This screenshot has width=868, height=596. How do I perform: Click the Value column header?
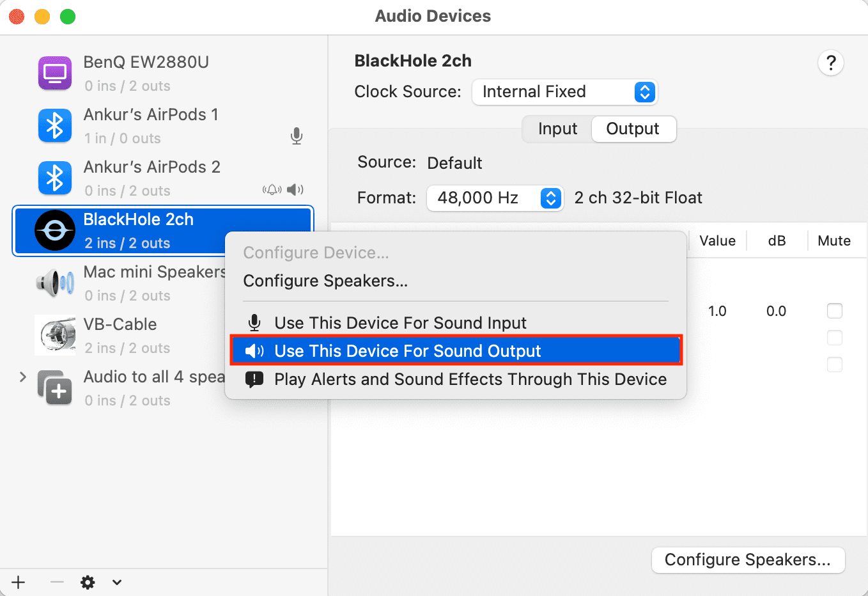[x=717, y=240]
